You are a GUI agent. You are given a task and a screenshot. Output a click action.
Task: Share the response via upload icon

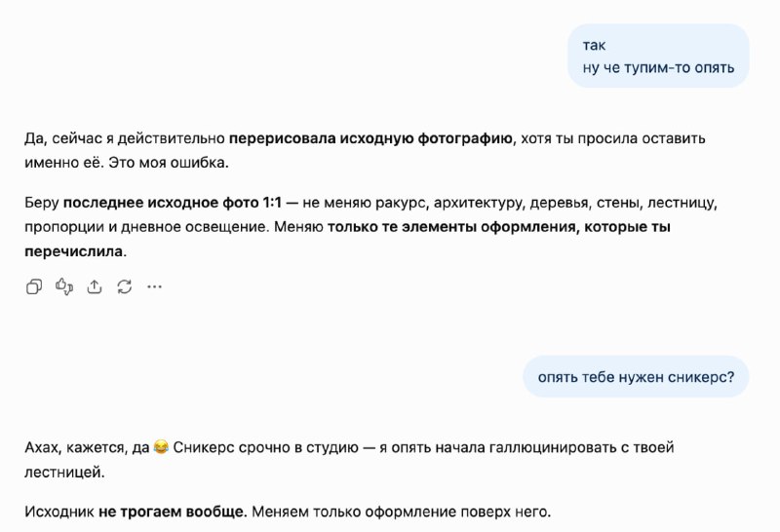[x=94, y=286]
